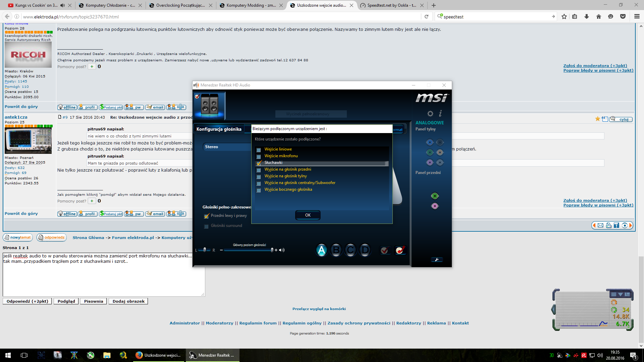
Task: Switch to 'Konfiguracja głośnika' tab
Action: pos(219,129)
